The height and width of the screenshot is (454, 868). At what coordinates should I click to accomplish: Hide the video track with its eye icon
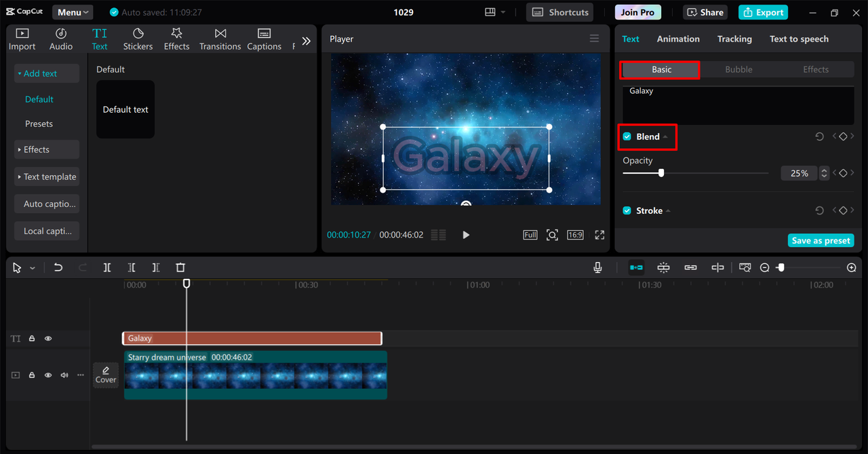48,375
